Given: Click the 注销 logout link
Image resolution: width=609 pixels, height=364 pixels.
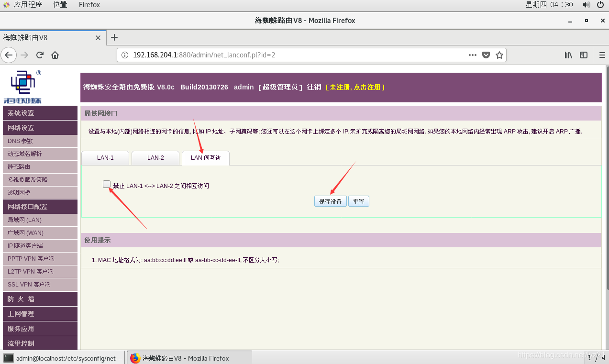Looking at the screenshot, I should [314, 87].
